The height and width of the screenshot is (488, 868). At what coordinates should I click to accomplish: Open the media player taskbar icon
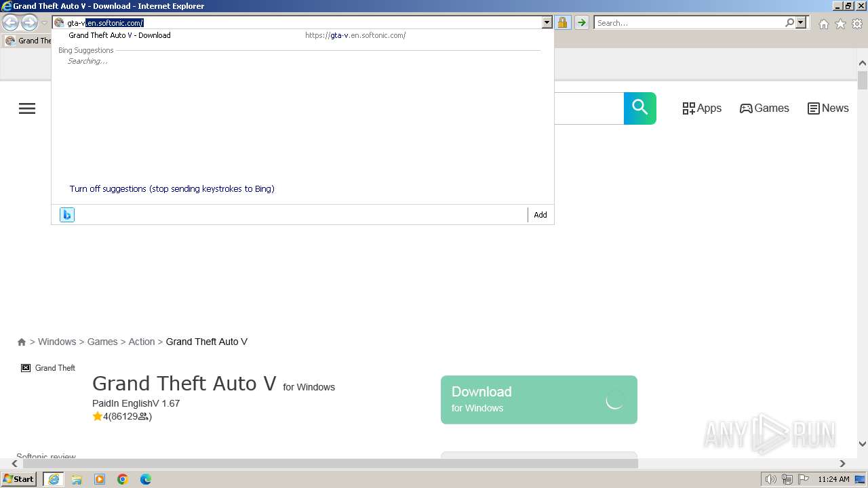[100, 479]
